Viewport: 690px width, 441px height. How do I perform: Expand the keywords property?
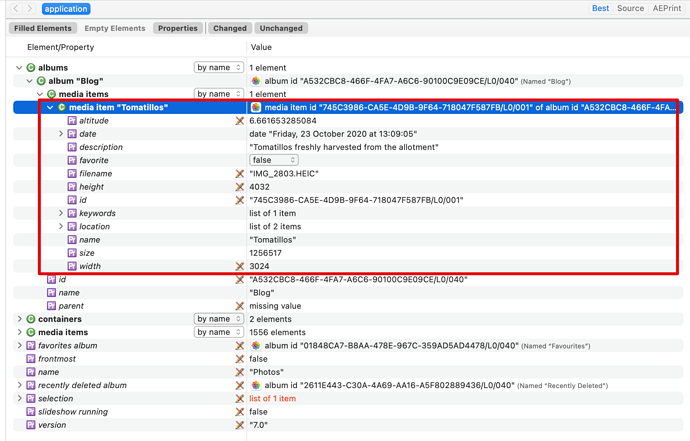(x=61, y=213)
